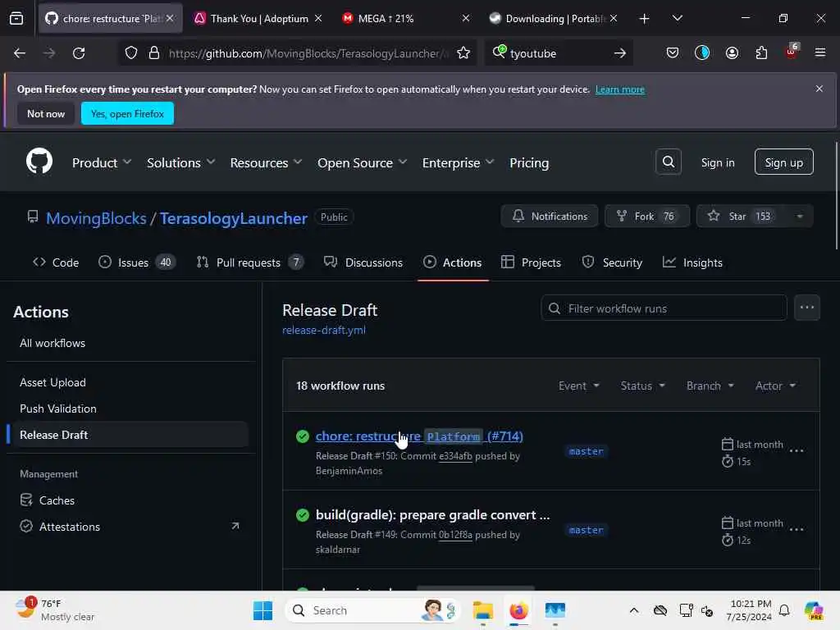The width and height of the screenshot is (840, 630).
Task: Open the Status filter dropdown
Action: [643, 386]
